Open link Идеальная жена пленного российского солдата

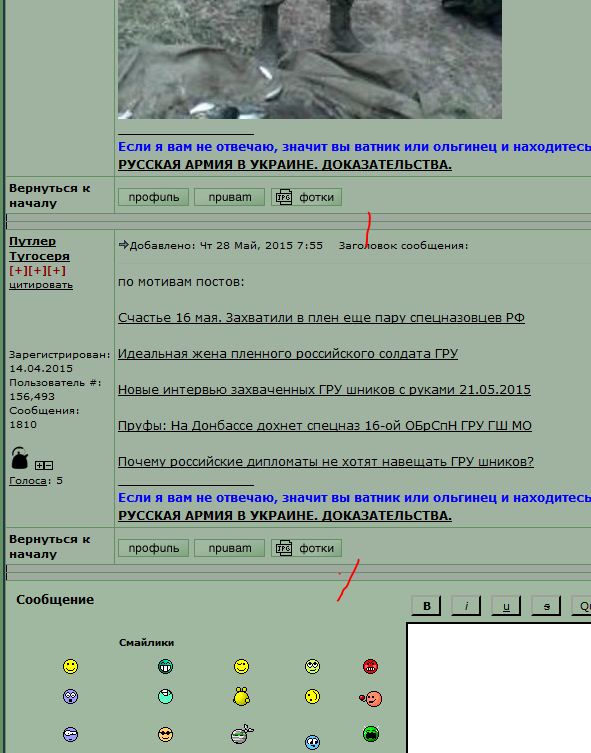click(x=288, y=353)
